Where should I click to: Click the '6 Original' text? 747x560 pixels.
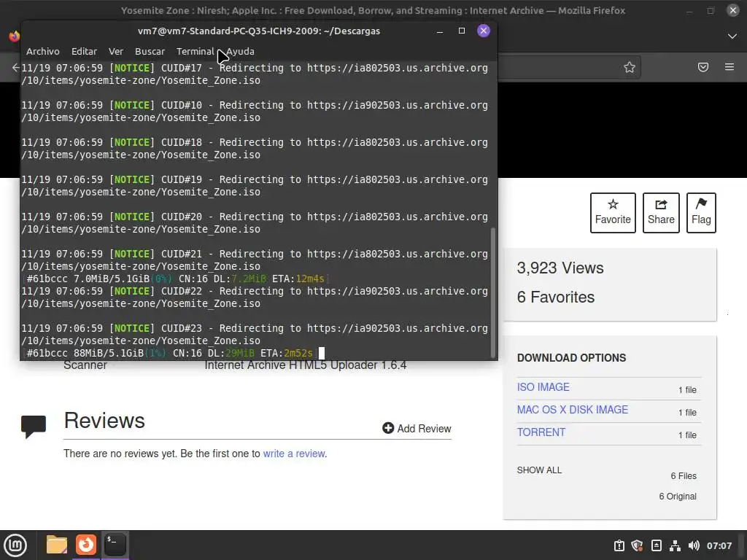click(x=678, y=496)
